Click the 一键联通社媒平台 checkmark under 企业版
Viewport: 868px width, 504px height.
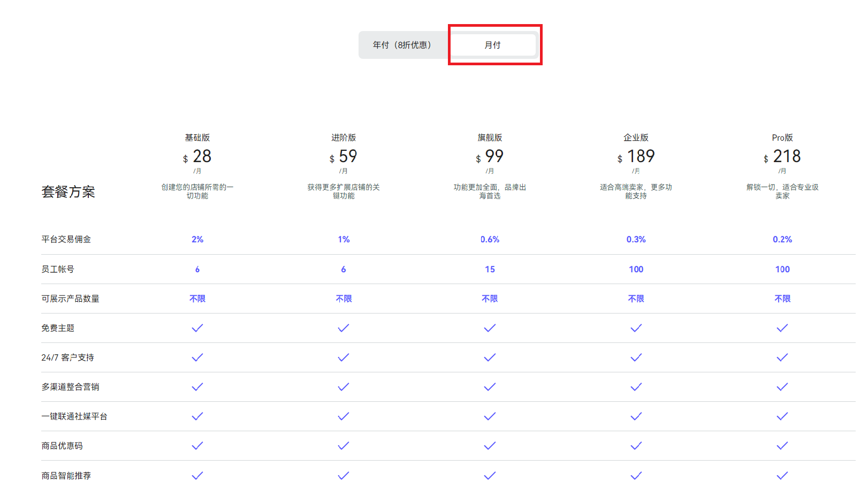[636, 416]
